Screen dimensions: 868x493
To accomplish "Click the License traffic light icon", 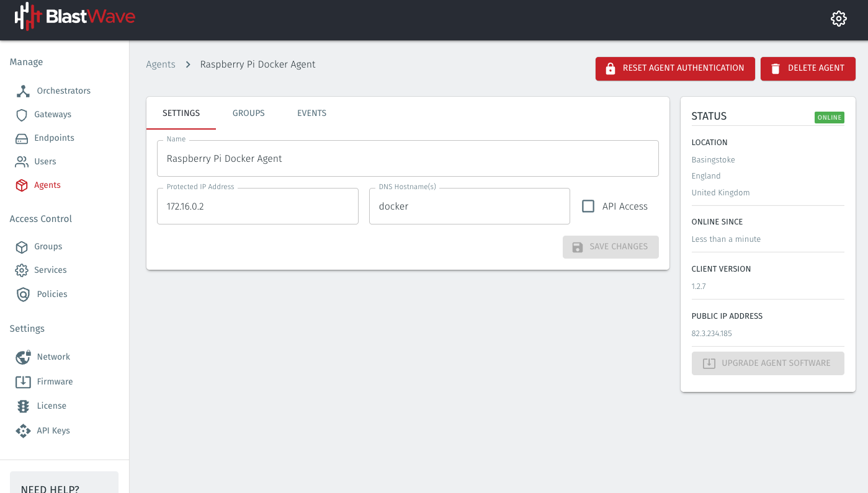I will [x=23, y=406].
